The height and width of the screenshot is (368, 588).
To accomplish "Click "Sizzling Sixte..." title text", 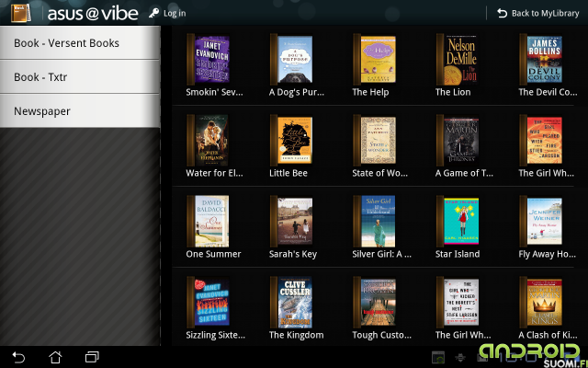I will pos(216,335).
